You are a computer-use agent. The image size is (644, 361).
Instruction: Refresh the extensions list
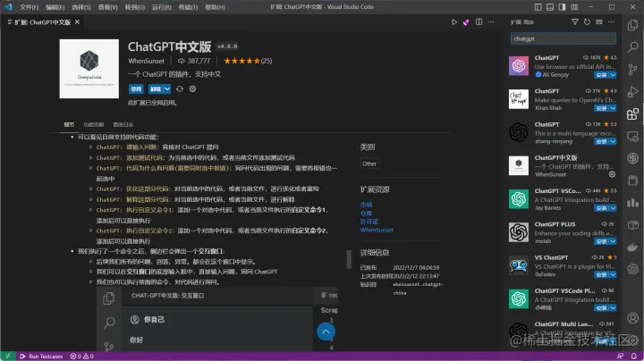click(587, 21)
